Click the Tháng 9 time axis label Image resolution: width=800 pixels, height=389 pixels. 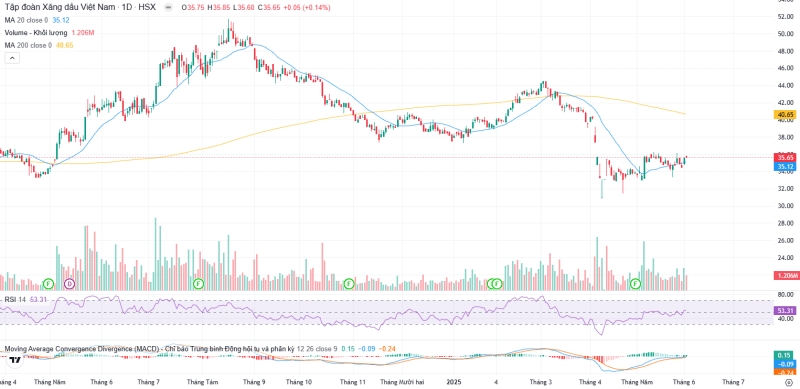click(x=254, y=381)
